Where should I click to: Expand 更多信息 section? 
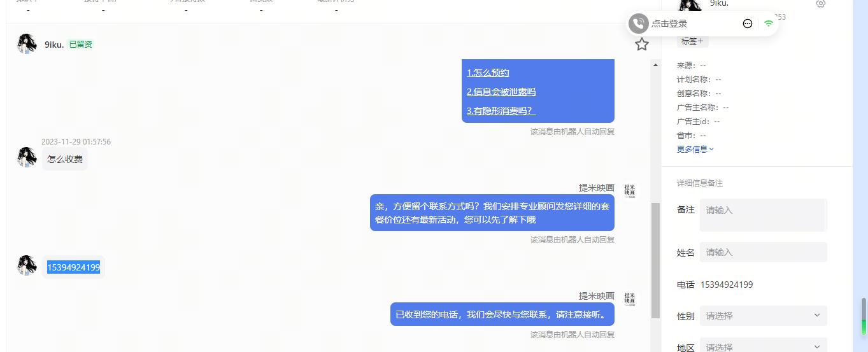click(x=695, y=149)
